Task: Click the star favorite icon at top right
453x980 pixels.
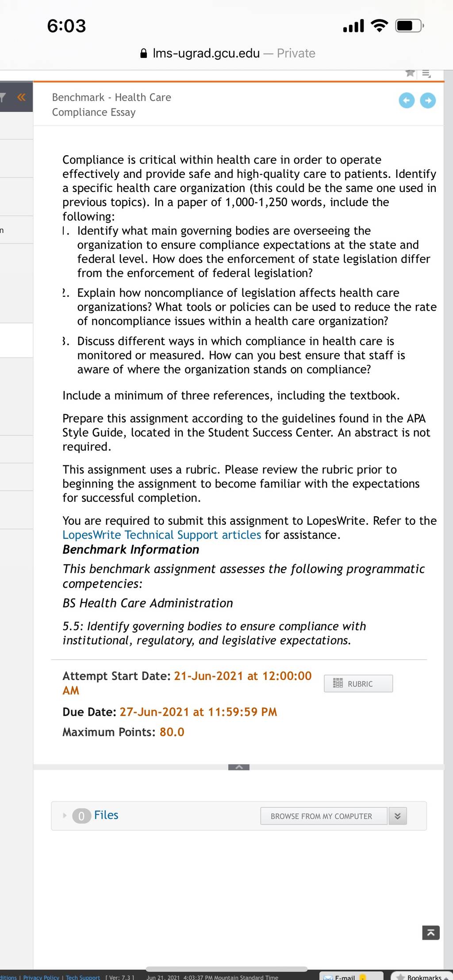Action: point(410,73)
